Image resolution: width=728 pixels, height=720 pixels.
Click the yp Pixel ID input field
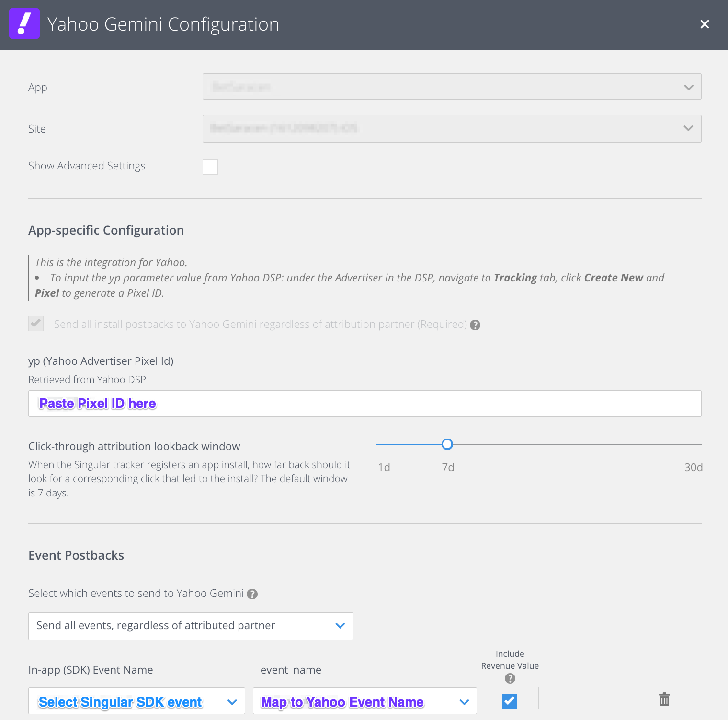[x=364, y=404]
